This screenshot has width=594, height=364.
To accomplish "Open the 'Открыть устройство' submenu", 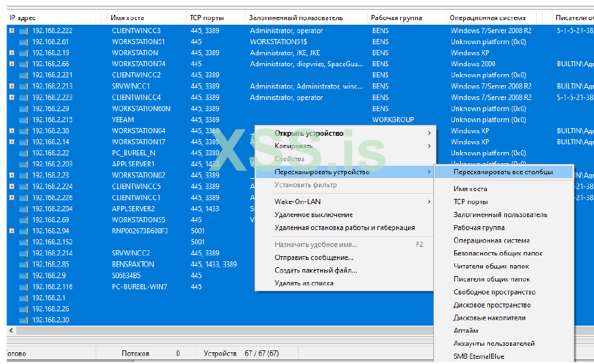I will (345, 133).
